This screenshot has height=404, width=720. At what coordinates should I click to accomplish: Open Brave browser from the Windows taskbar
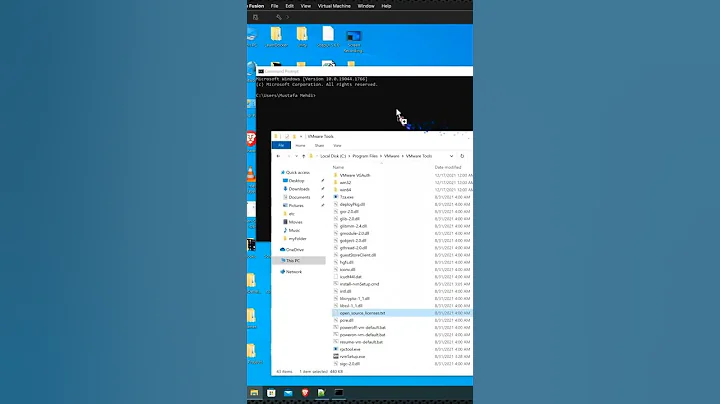coord(305,393)
